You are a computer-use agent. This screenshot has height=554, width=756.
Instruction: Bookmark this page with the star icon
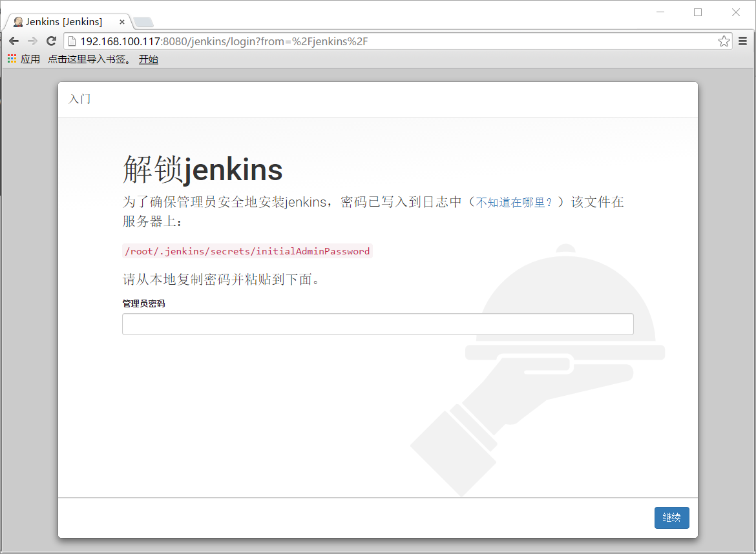(724, 41)
